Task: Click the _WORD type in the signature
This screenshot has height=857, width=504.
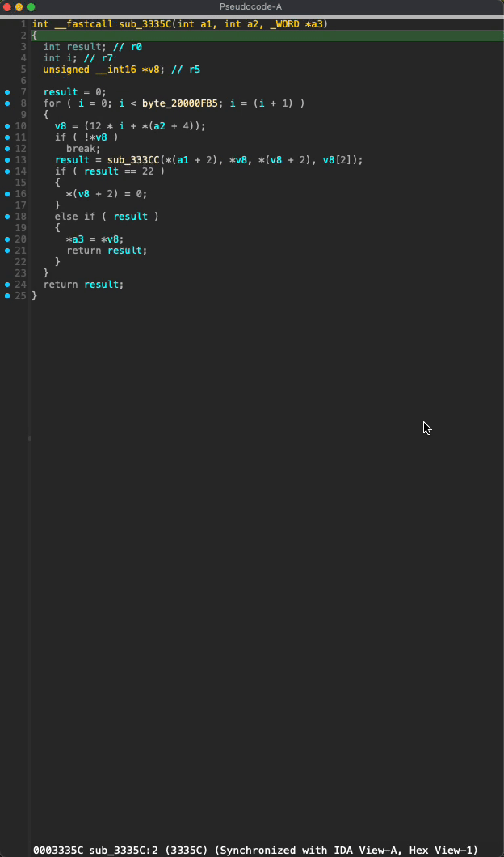Action: click(x=283, y=24)
